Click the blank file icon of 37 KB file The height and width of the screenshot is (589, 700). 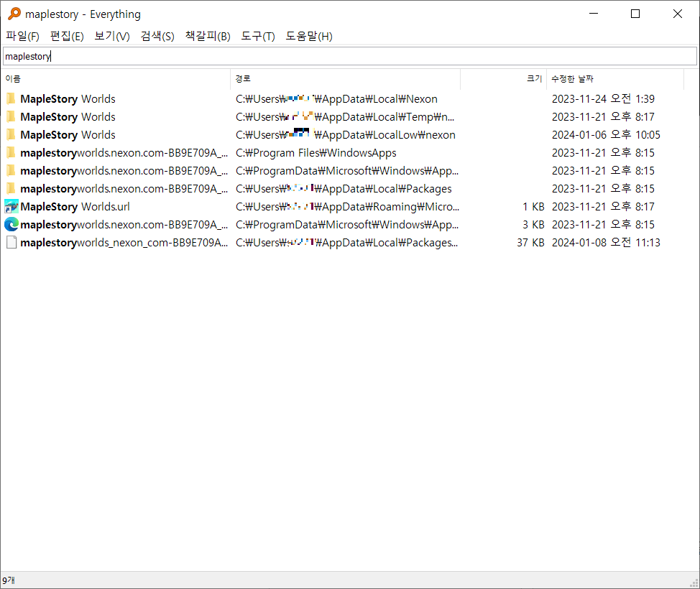pyautogui.click(x=11, y=242)
